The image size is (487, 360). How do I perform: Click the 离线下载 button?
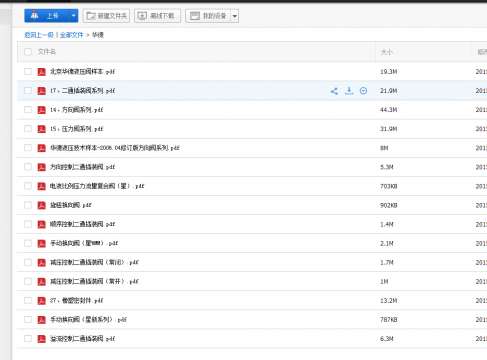pyautogui.click(x=157, y=16)
